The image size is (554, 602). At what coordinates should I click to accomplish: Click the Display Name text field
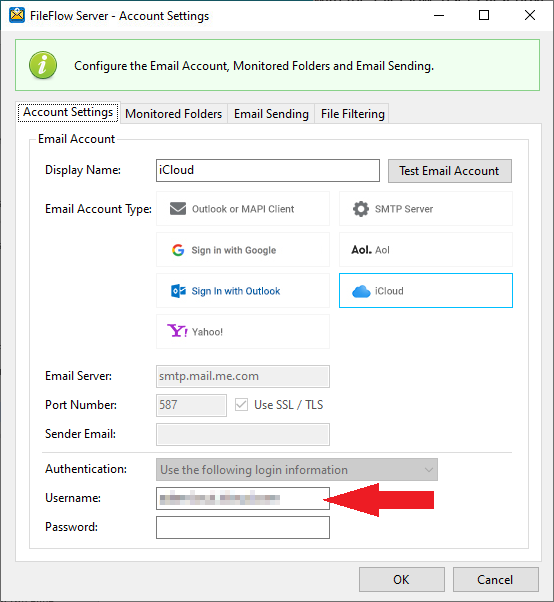coord(268,170)
